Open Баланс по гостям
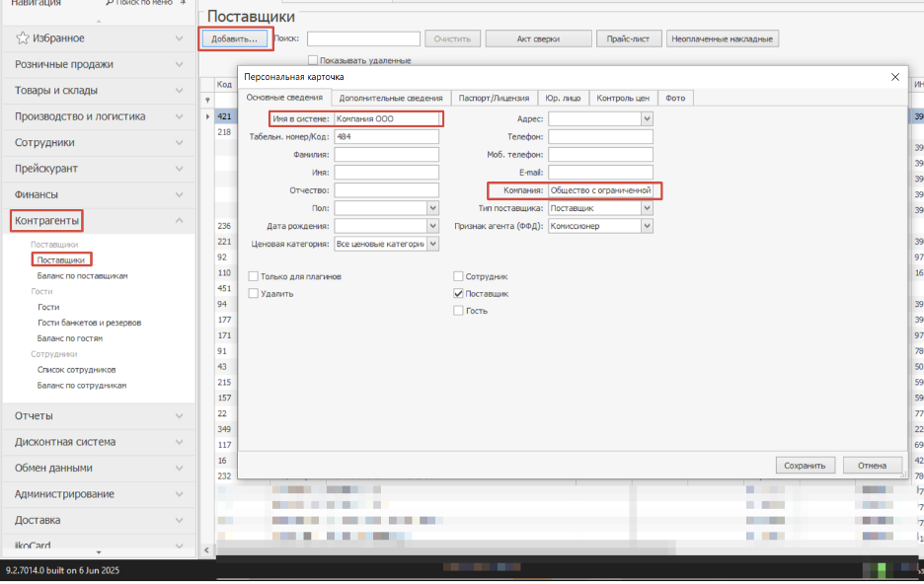924x584 pixels. coord(69,338)
